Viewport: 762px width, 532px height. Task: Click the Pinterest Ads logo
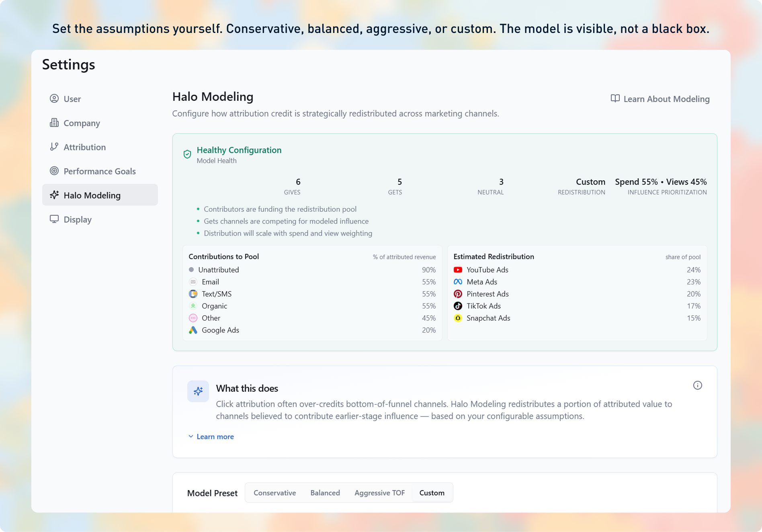[458, 294]
